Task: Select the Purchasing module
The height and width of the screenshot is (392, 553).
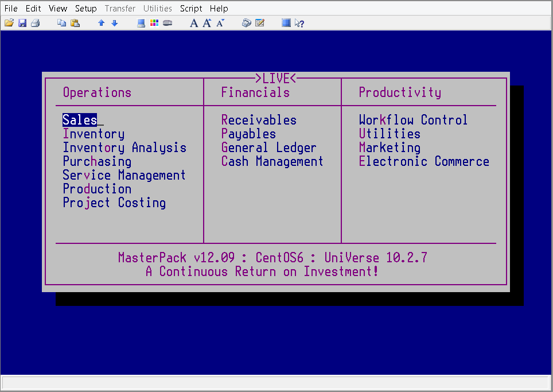Action: click(97, 161)
